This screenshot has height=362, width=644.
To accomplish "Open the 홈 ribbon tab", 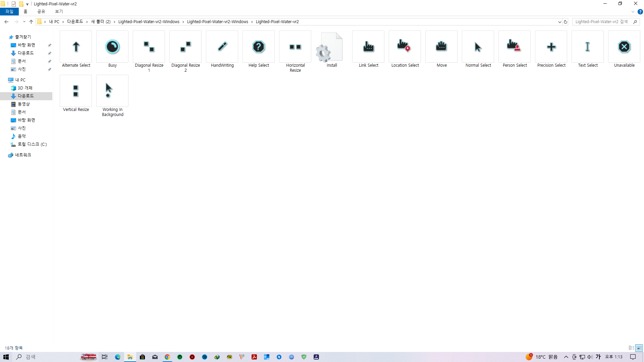I will pyautogui.click(x=25, y=11).
